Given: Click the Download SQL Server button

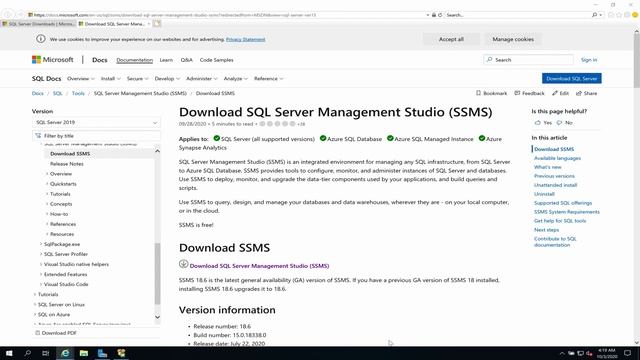Looking at the screenshot, I should tap(571, 78).
